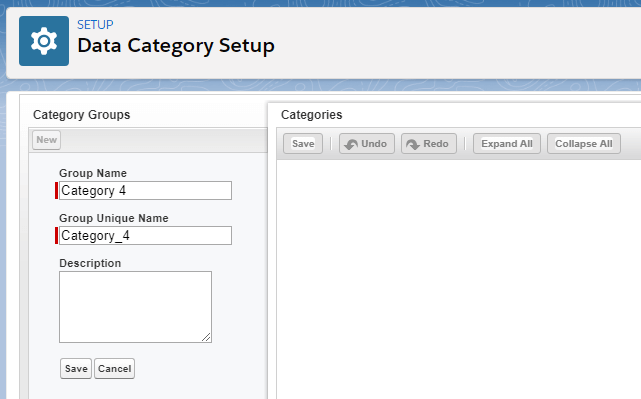The height and width of the screenshot is (399, 641).
Task: Click the Description resize handle
Action: 206,337
